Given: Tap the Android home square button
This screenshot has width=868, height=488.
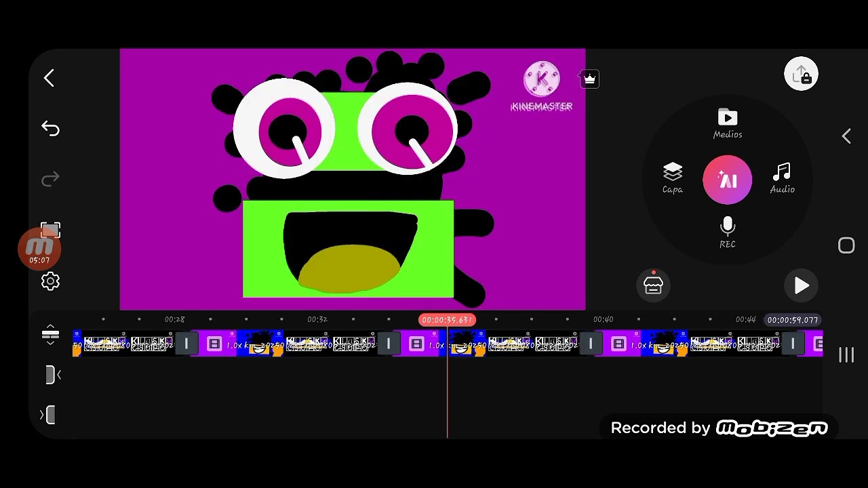Looking at the screenshot, I should (846, 245).
